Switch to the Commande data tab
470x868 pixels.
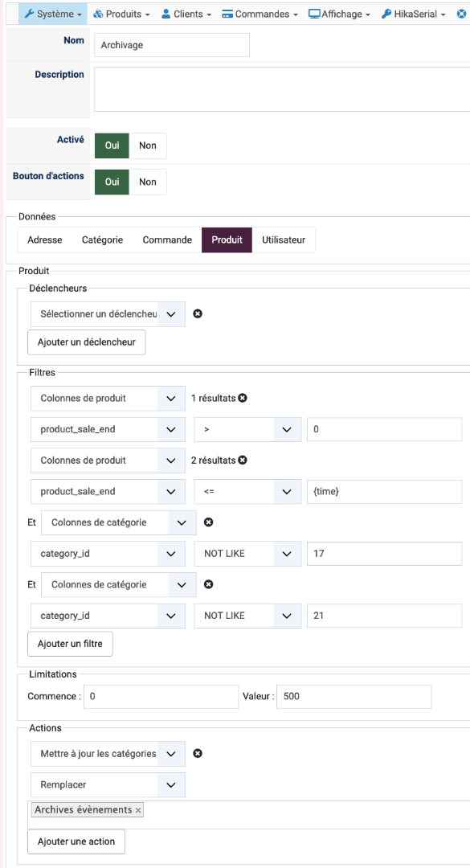coord(167,240)
